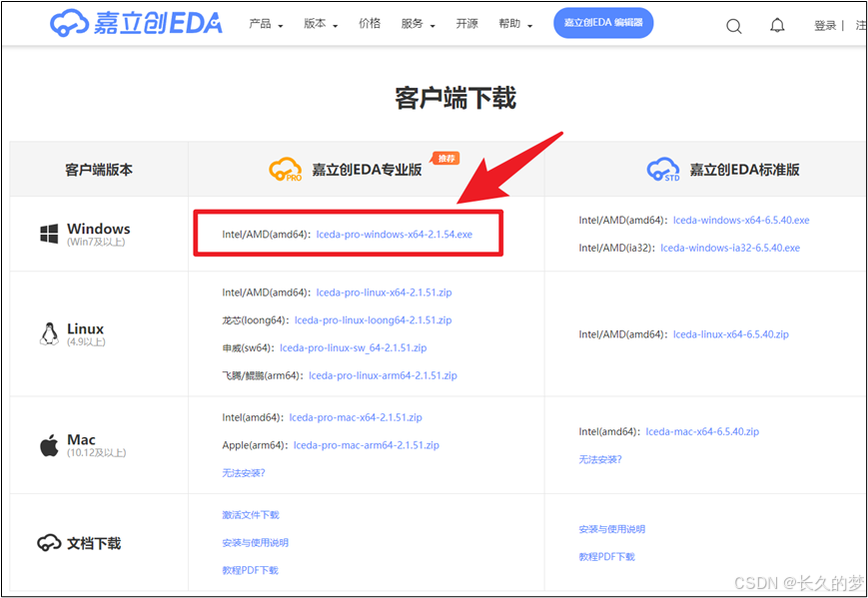
Task: Download lceda-pro-linux-arm64-2.1.51.zip
Action: [x=384, y=375]
